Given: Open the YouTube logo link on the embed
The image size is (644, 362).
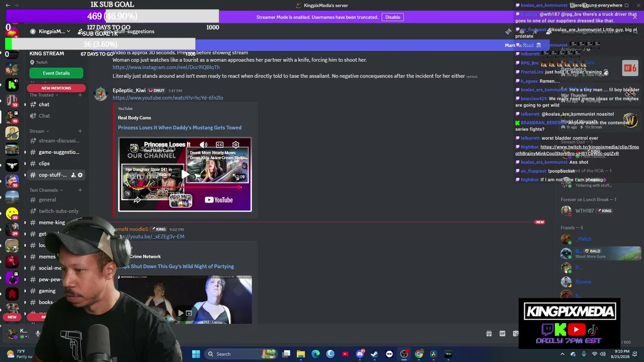Looking at the screenshot, I should click(x=219, y=200).
